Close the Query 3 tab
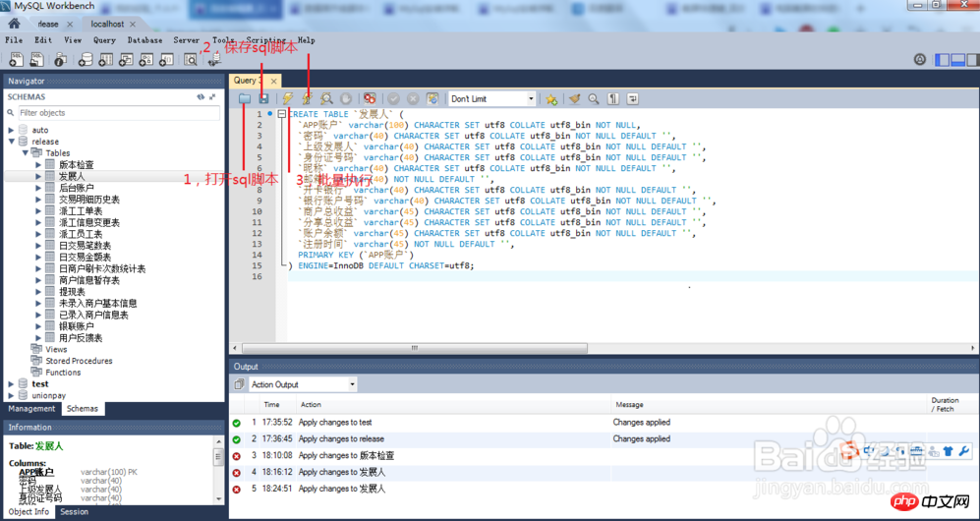The height and width of the screenshot is (521, 980). tap(273, 81)
